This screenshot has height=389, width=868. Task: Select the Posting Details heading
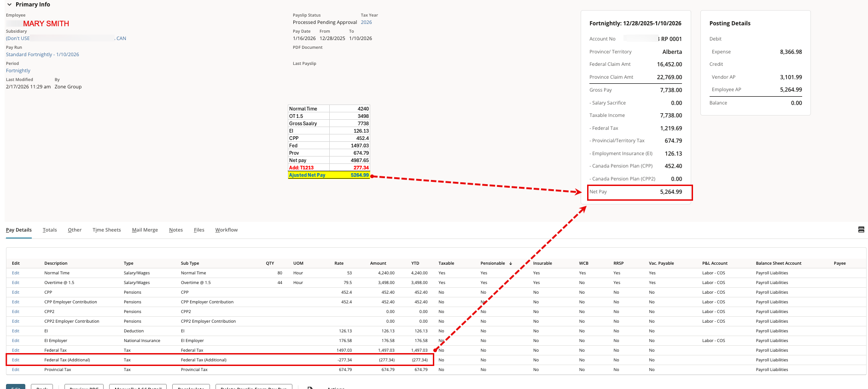click(x=730, y=23)
